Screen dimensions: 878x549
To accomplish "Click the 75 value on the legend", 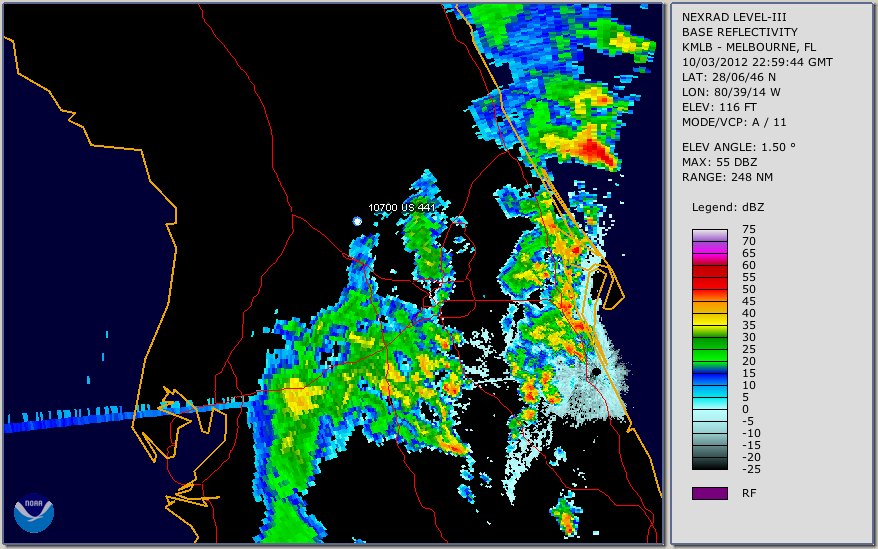I will tap(749, 229).
